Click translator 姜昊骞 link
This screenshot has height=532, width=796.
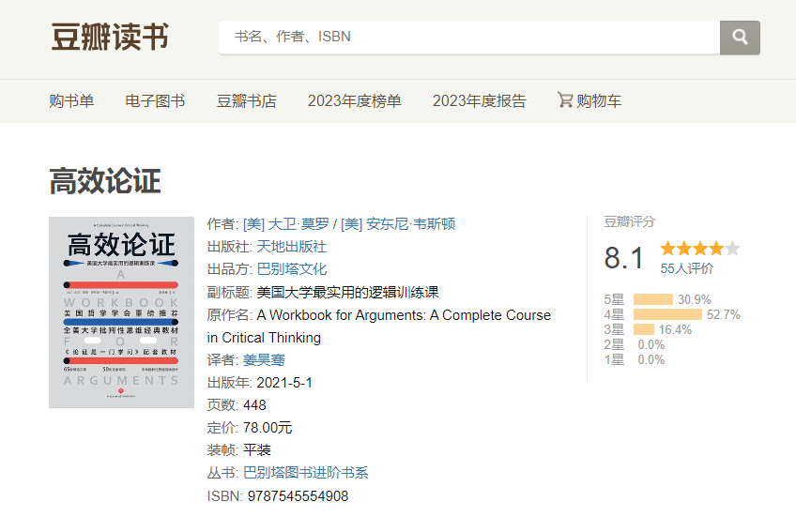click(x=263, y=360)
